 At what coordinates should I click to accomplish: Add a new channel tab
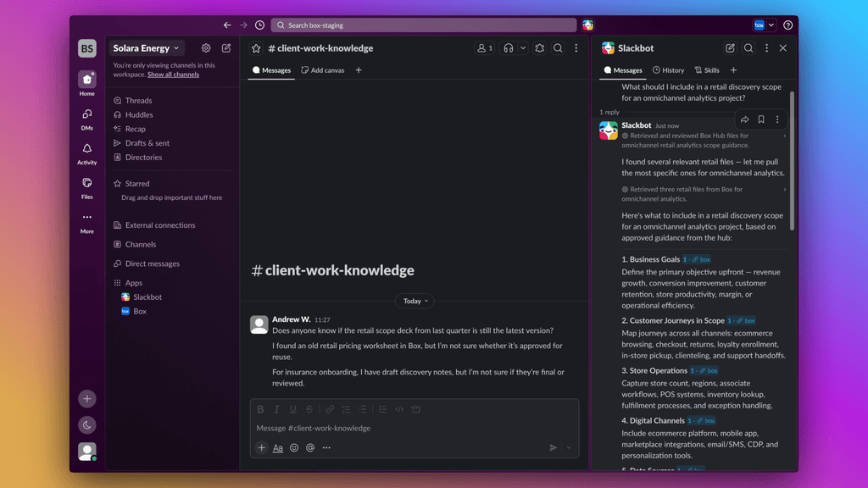(359, 70)
